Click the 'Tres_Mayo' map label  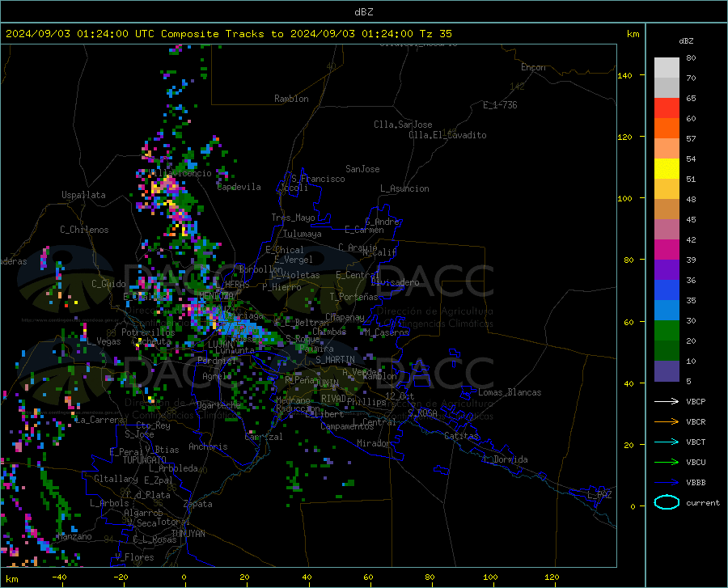(293, 218)
